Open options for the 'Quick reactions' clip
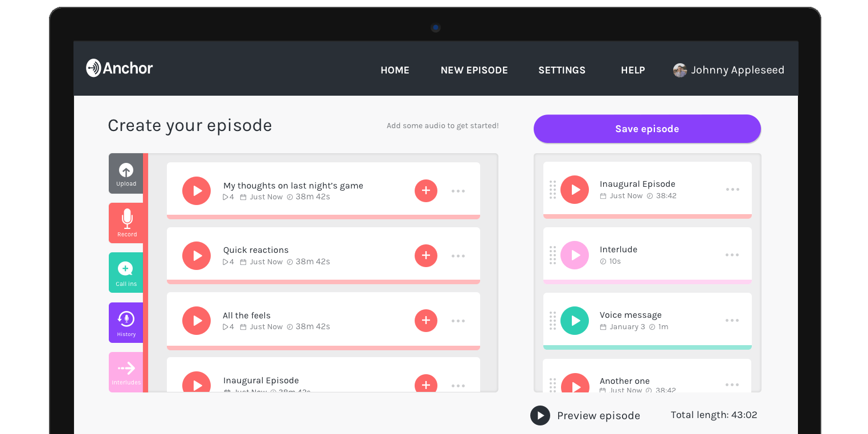 pos(458,256)
